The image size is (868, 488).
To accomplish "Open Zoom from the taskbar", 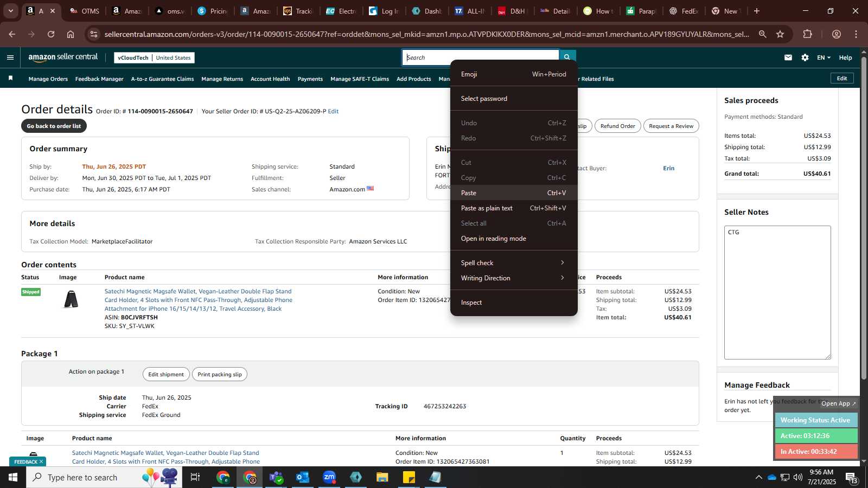I will click(329, 477).
